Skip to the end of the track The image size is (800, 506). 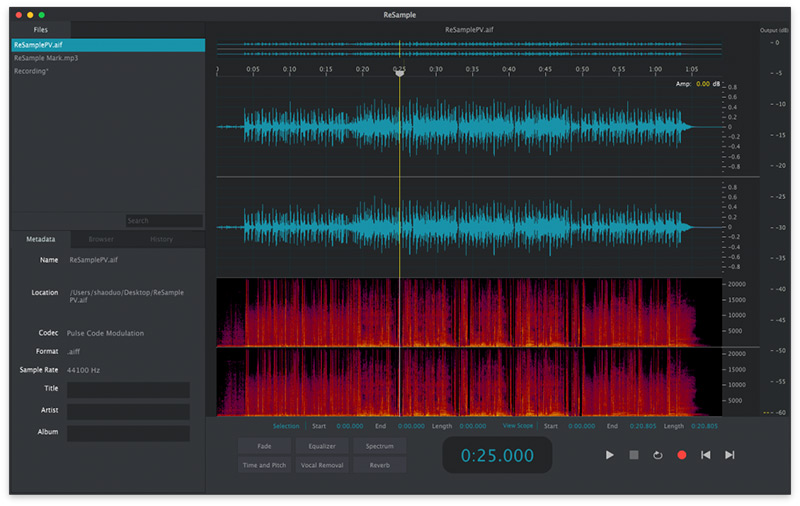730,455
